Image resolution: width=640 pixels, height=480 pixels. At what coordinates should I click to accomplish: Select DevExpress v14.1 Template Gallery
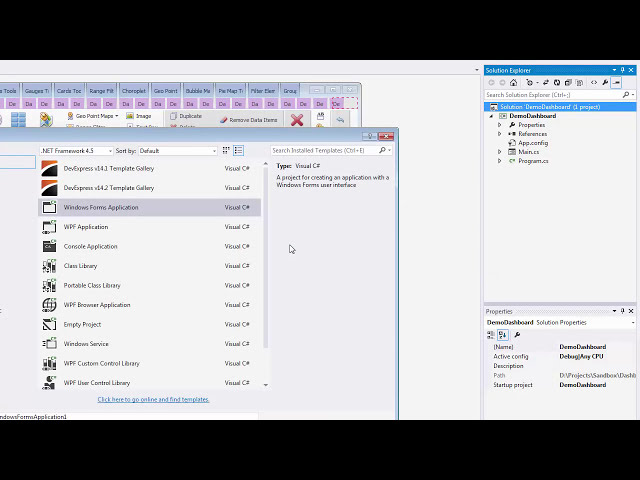pyautogui.click(x=149, y=168)
